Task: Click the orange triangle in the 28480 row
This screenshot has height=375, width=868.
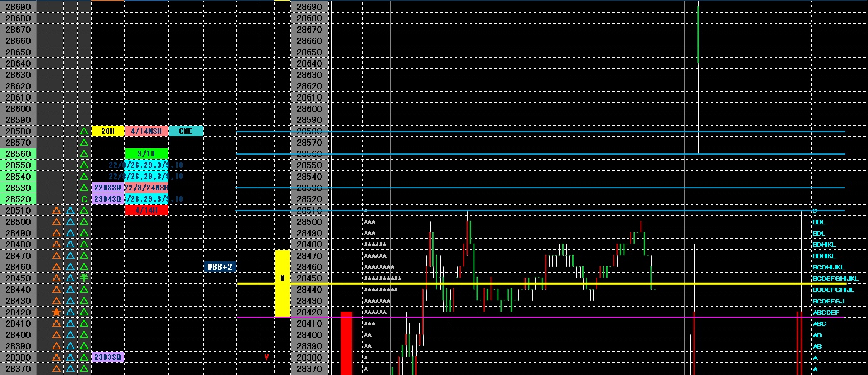Action: tap(56, 244)
